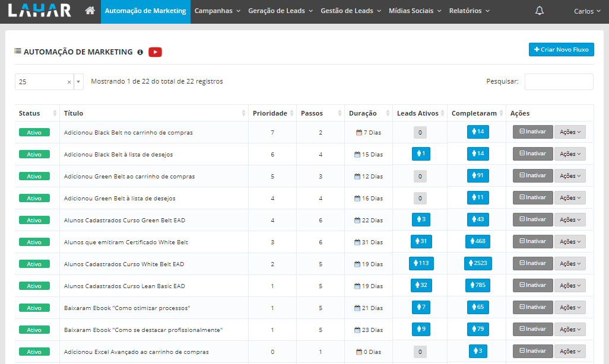Open 43 completed leads badge
609x364 pixels.
pos(478,219)
